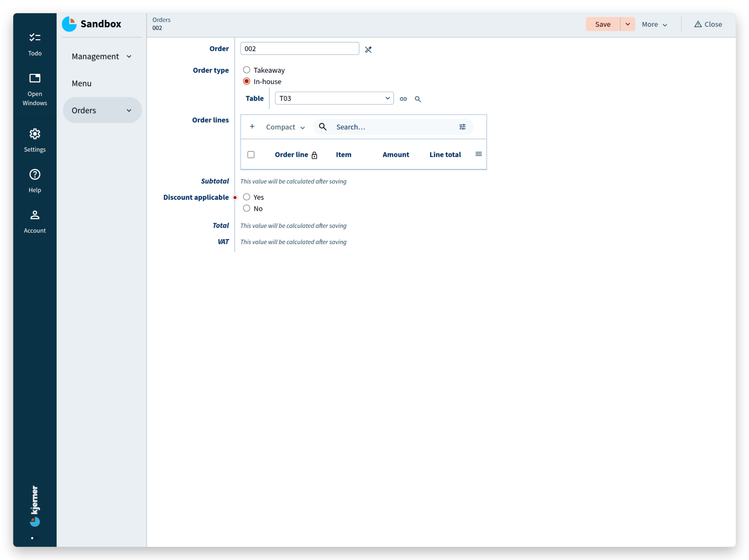Click the lock icon next to Order line
The height and width of the screenshot is (560, 749).
click(315, 155)
